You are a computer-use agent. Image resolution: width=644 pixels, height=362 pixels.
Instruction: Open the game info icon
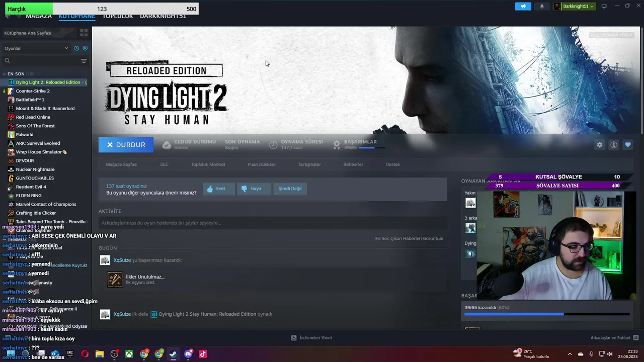(614, 145)
